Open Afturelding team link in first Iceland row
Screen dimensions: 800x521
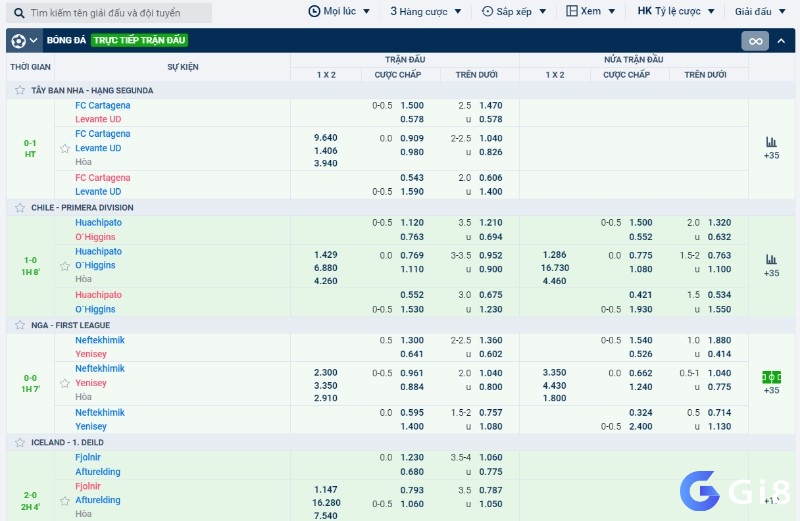coord(97,472)
